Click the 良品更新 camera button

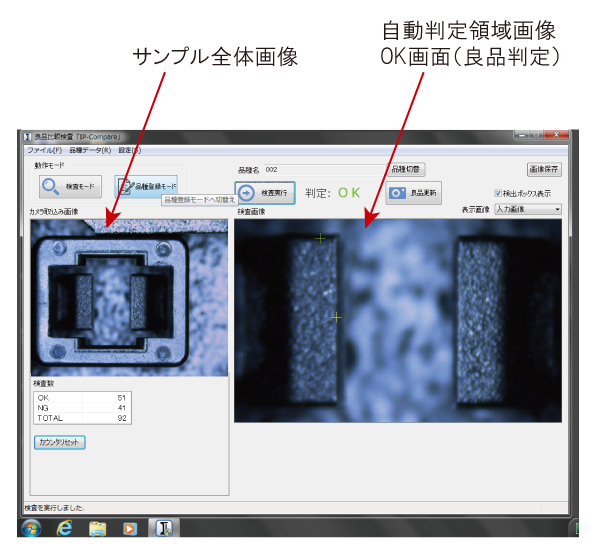tap(413, 193)
